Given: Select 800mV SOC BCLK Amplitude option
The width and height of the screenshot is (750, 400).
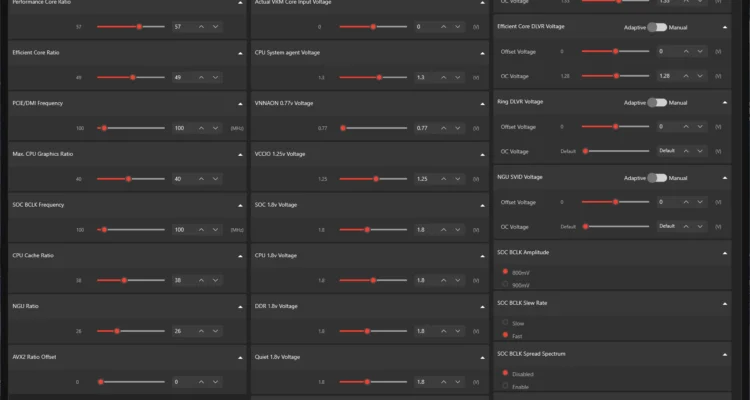Looking at the screenshot, I should 505,271.
